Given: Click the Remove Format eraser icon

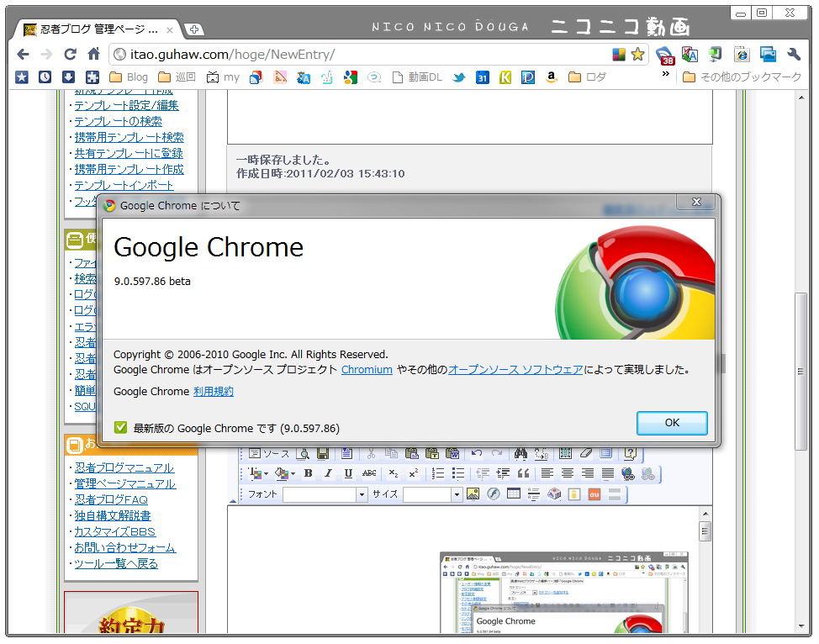Looking at the screenshot, I should click(x=586, y=453).
